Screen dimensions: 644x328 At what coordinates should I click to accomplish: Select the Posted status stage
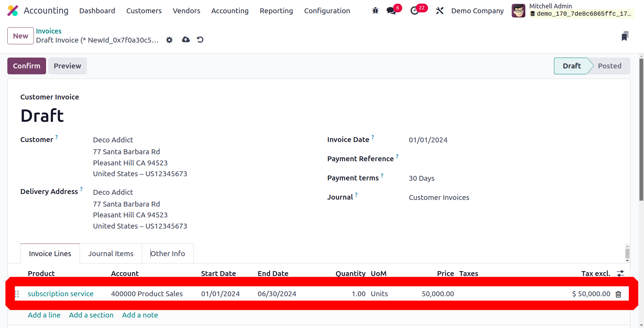(609, 66)
